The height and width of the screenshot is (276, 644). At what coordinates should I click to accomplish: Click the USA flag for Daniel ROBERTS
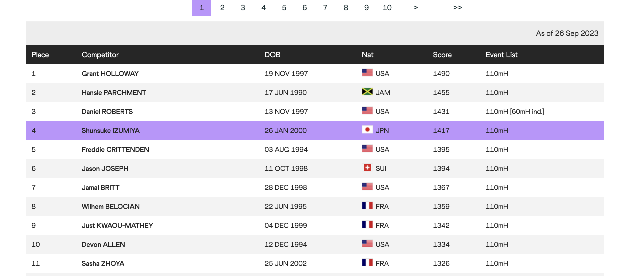367,110
